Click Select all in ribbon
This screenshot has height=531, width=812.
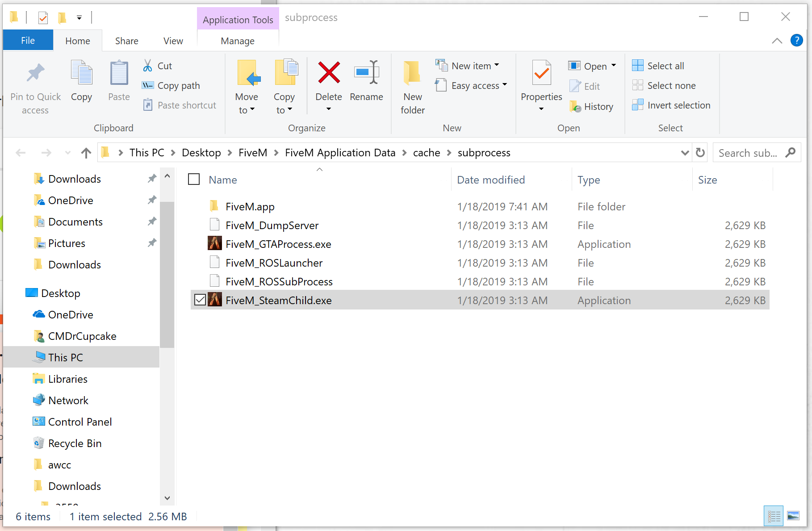(658, 66)
